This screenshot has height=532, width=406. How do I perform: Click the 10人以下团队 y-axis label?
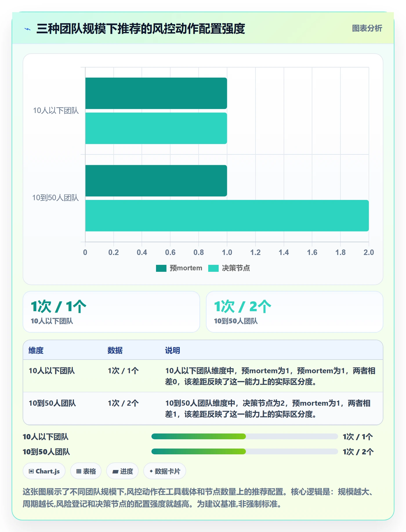(x=56, y=111)
